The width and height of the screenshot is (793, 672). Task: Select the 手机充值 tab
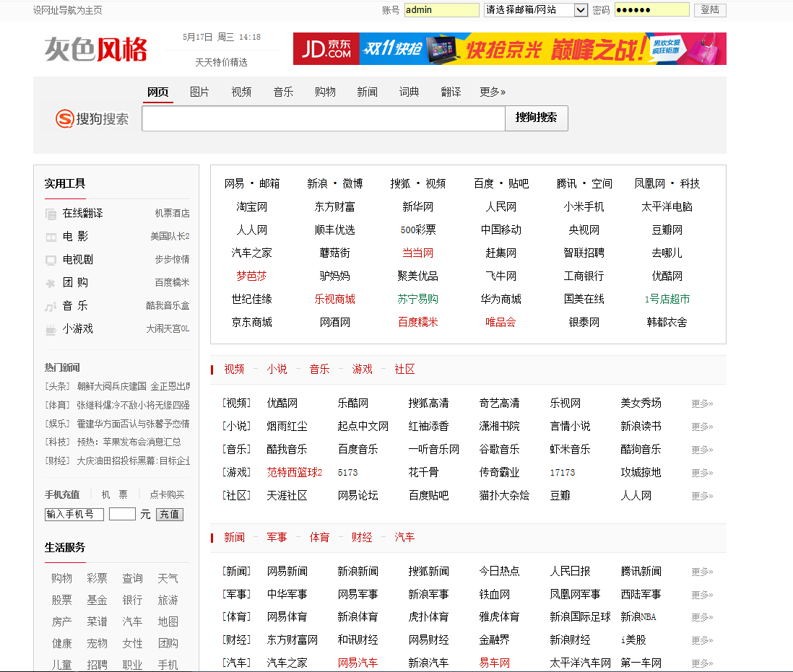point(62,494)
